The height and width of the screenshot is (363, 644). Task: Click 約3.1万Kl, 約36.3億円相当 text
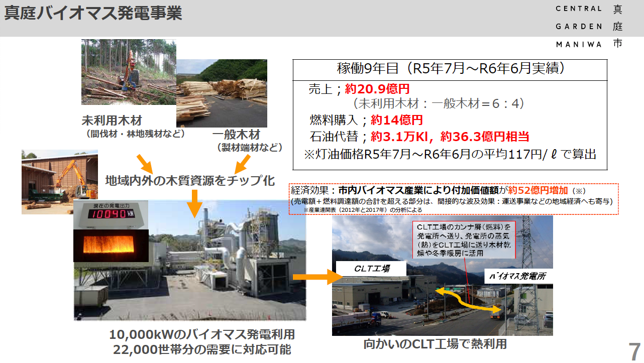450,137
